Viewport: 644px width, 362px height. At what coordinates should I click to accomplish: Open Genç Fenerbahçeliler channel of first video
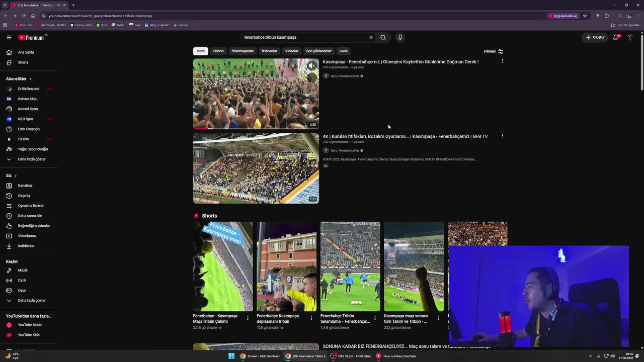(x=345, y=76)
